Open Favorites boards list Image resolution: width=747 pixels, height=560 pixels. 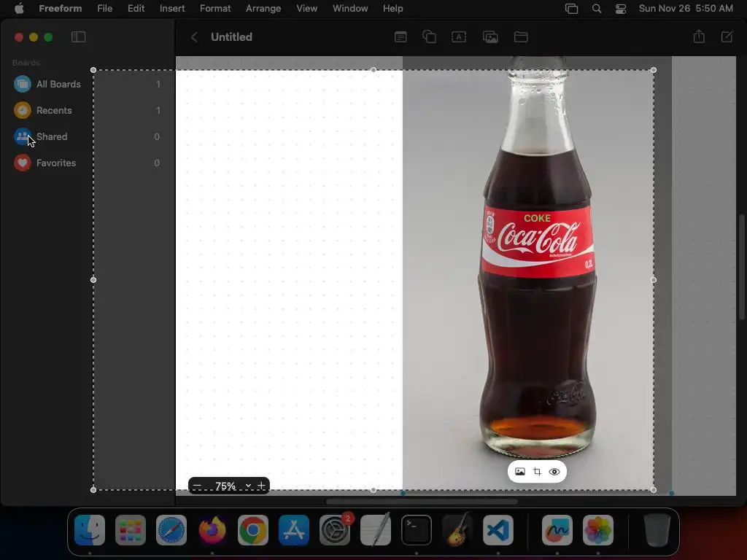tap(88, 163)
